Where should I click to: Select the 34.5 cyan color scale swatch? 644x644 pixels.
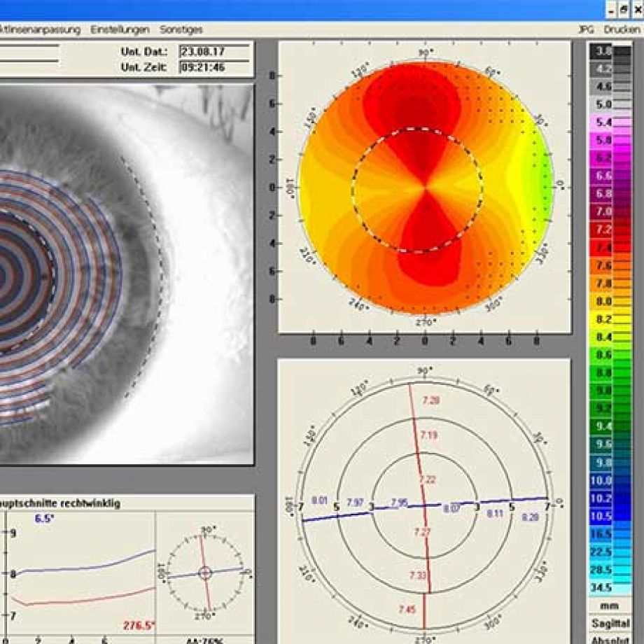(602, 587)
